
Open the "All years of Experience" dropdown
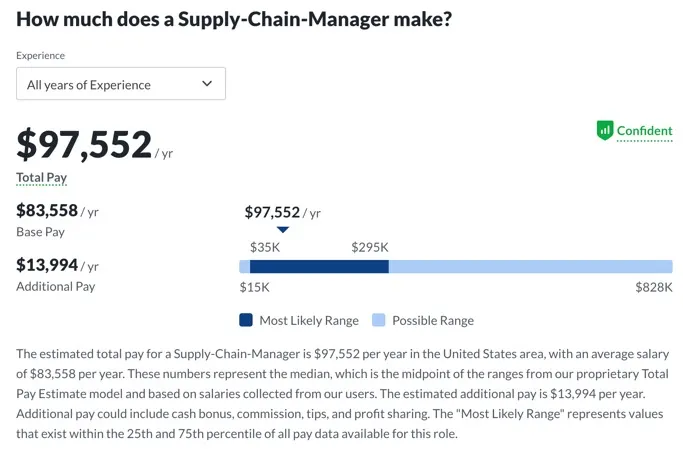tap(121, 84)
